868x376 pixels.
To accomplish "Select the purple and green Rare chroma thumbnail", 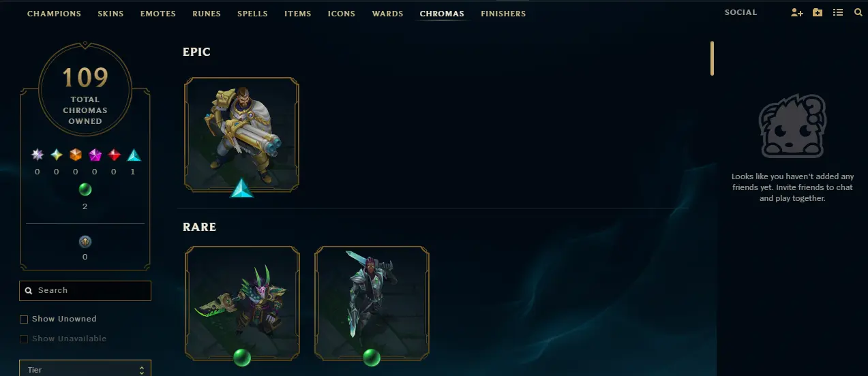I will pyautogui.click(x=242, y=302).
